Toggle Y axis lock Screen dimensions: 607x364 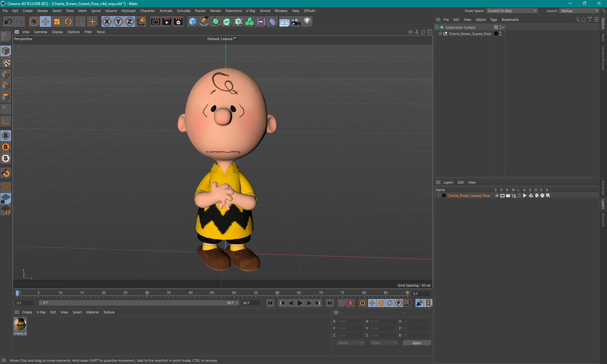[118, 21]
